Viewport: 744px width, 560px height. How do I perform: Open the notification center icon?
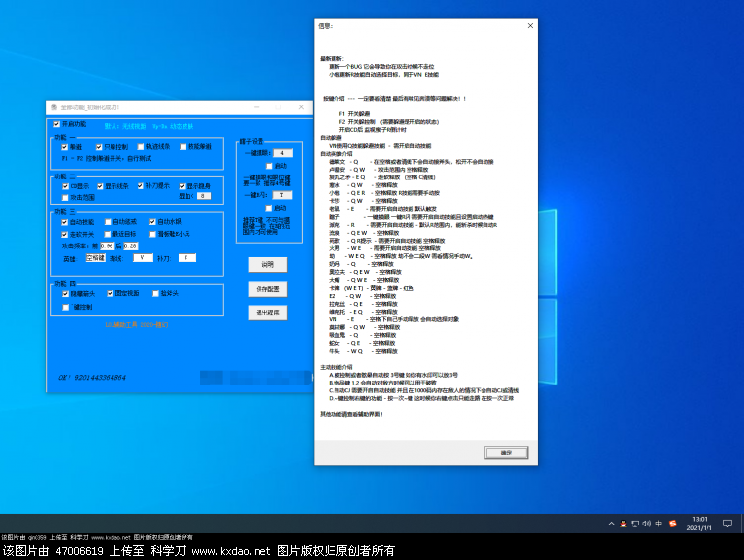pyautogui.click(x=727, y=524)
